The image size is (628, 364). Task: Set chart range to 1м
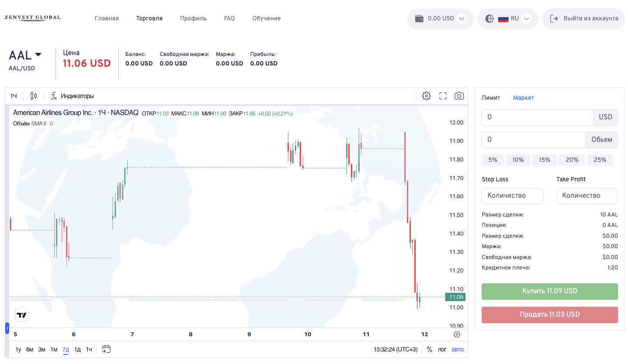[54, 349]
